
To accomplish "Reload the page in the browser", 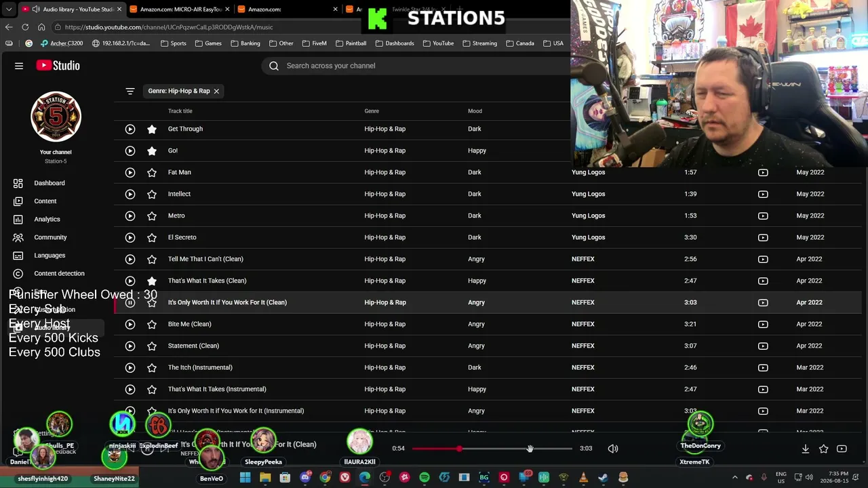I will [x=25, y=27].
